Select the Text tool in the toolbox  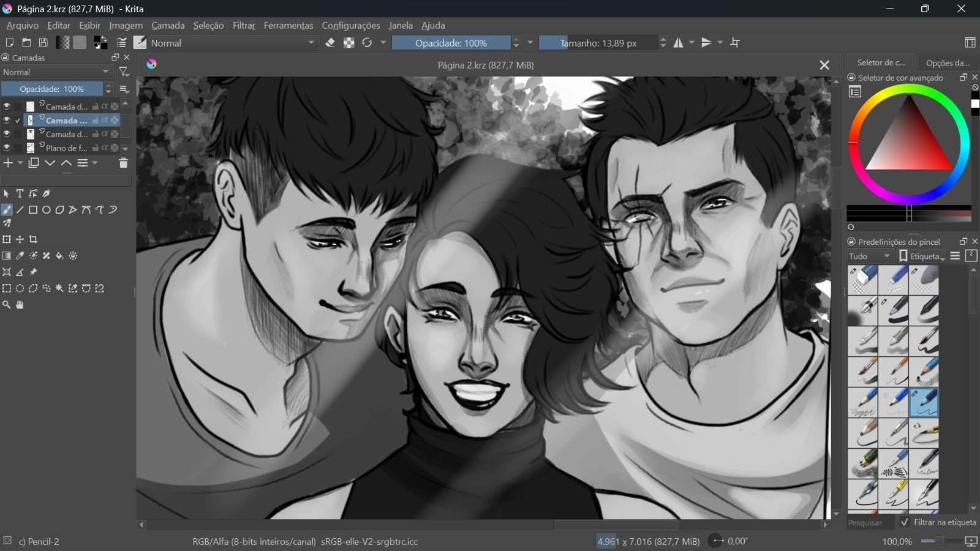[x=20, y=194]
